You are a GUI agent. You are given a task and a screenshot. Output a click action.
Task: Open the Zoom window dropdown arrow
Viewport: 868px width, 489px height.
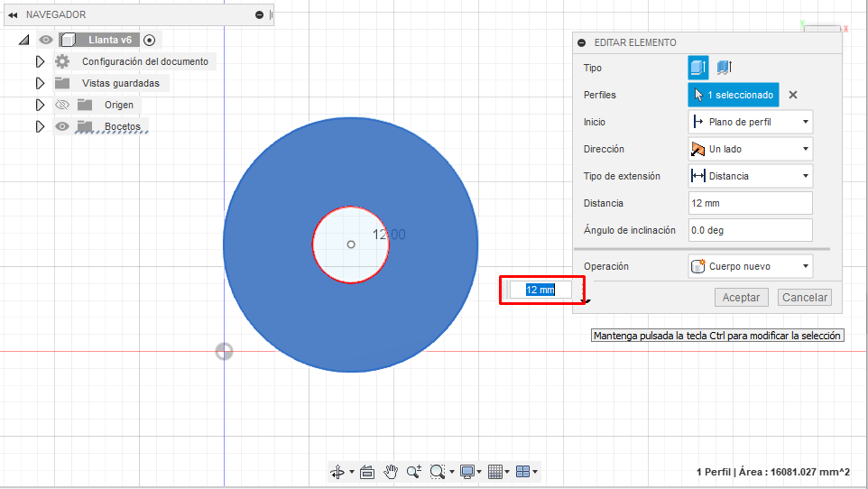pos(452,472)
